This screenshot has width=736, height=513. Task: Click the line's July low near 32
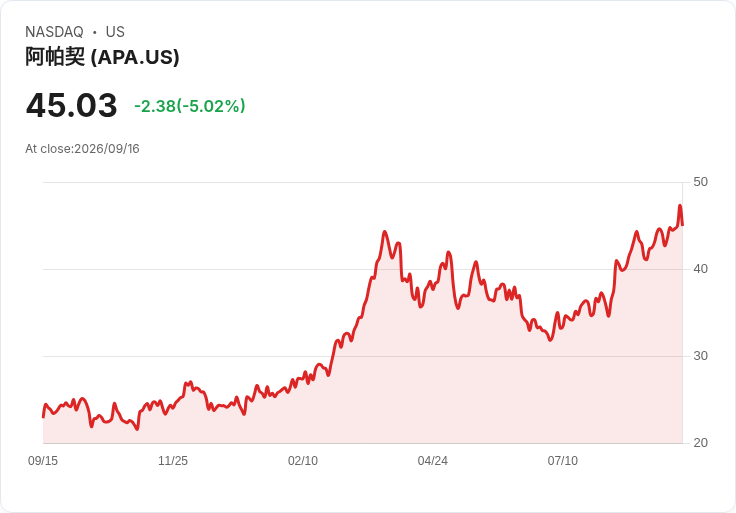[551, 340]
